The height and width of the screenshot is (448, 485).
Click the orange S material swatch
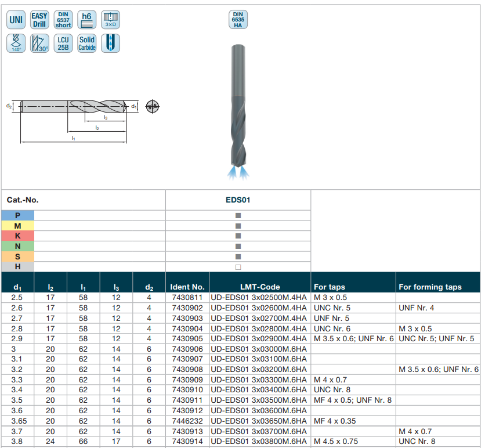click(17, 256)
